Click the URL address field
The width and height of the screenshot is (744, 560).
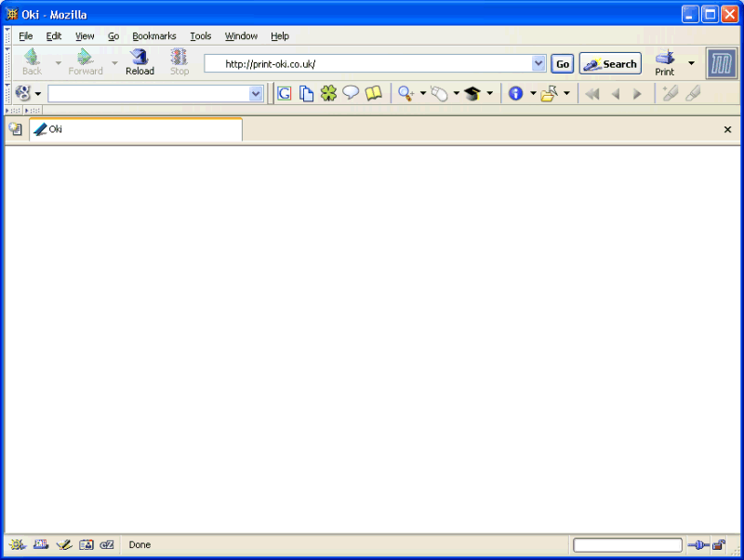coord(368,63)
